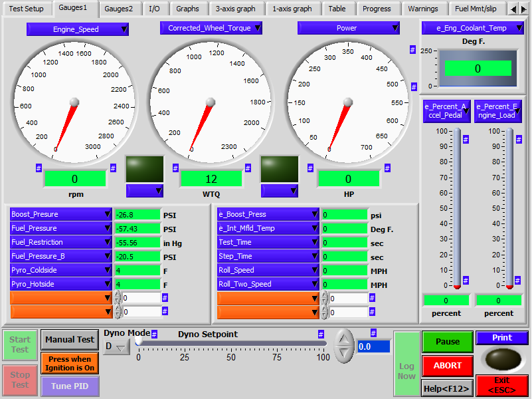532x399 pixels.
Task: Click the # icon beside the HP readout
Action: pyautogui.click(x=311, y=168)
